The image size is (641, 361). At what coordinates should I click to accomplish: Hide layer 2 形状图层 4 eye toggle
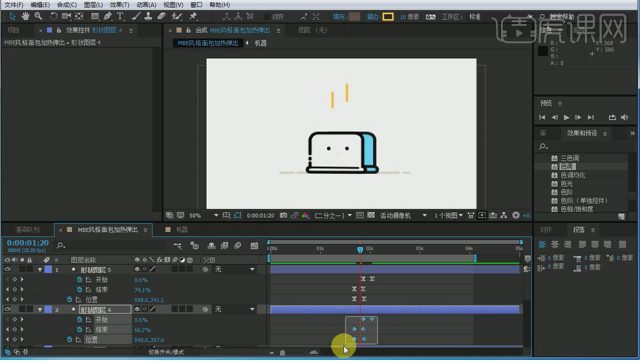point(7,309)
